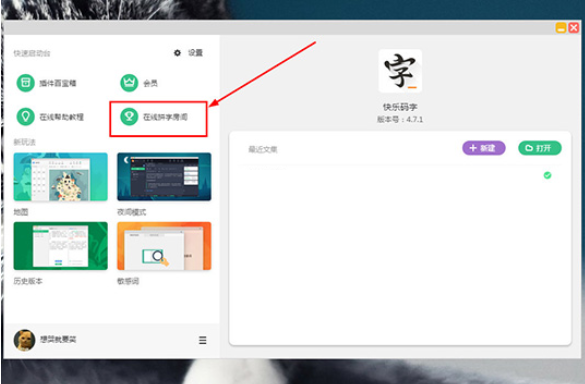Screen dimensions: 585x384
Task: Minimize the window with the yellow button
Action: click(561, 28)
